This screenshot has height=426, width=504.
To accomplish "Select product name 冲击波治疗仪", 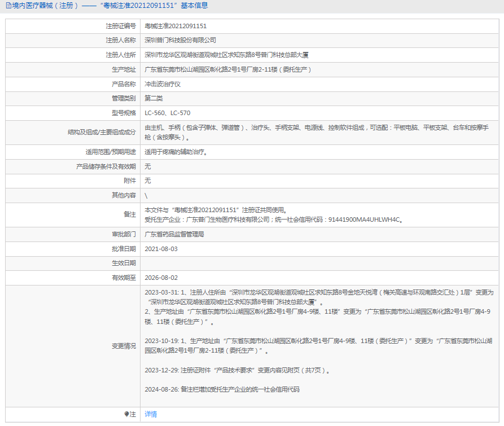I will pos(163,84).
